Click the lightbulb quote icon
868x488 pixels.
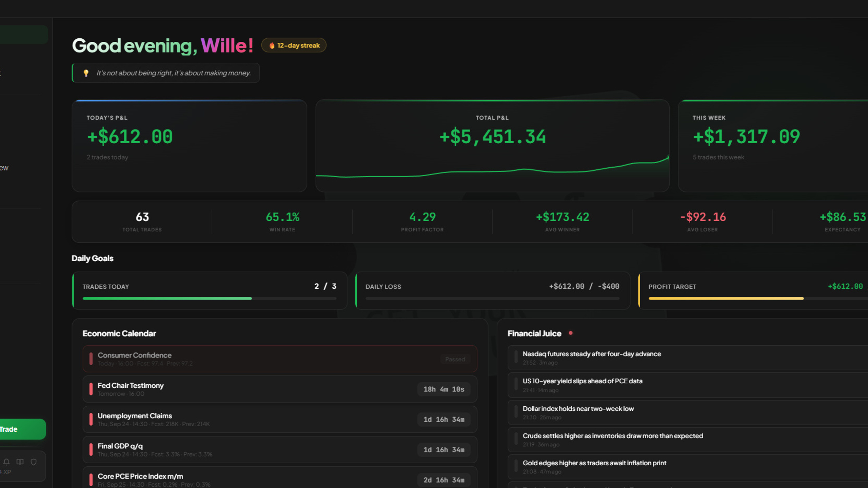pyautogui.click(x=86, y=73)
